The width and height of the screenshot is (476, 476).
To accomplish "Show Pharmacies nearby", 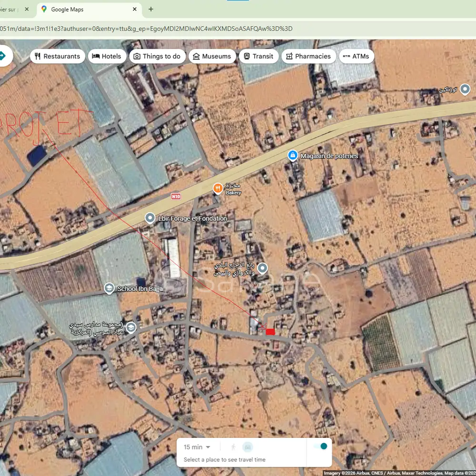I will pyautogui.click(x=307, y=56).
